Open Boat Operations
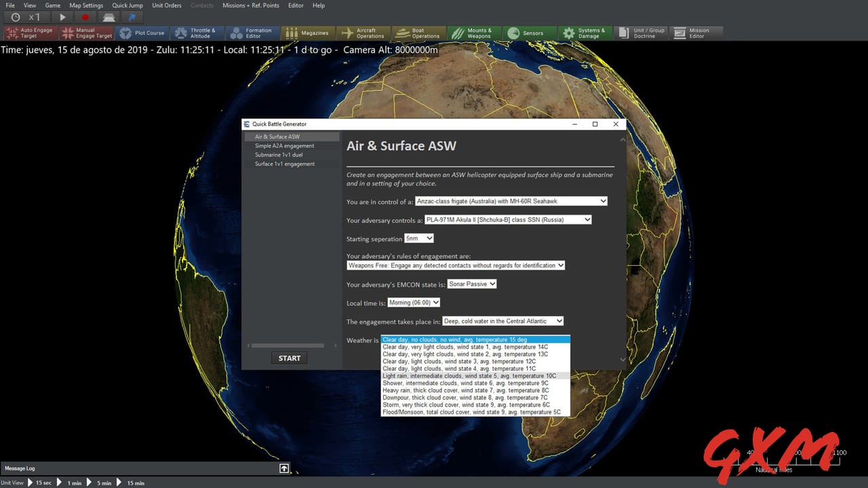The height and width of the screenshot is (488, 868). (418, 32)
